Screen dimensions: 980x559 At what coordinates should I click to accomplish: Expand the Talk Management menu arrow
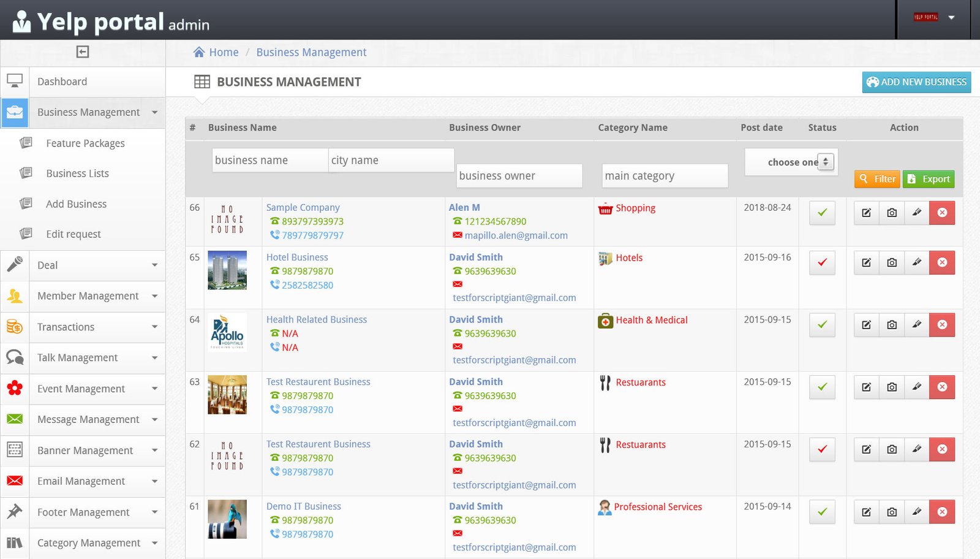coord(154,357)
